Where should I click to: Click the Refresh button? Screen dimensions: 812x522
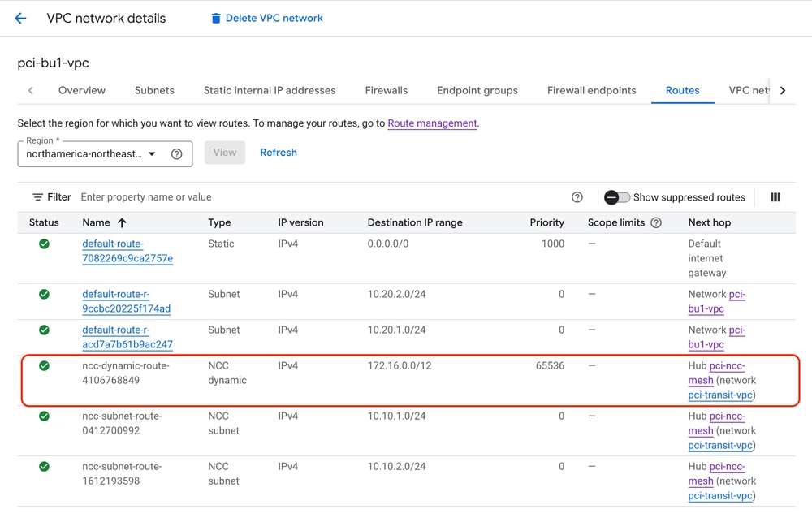(x=279, y=153)
